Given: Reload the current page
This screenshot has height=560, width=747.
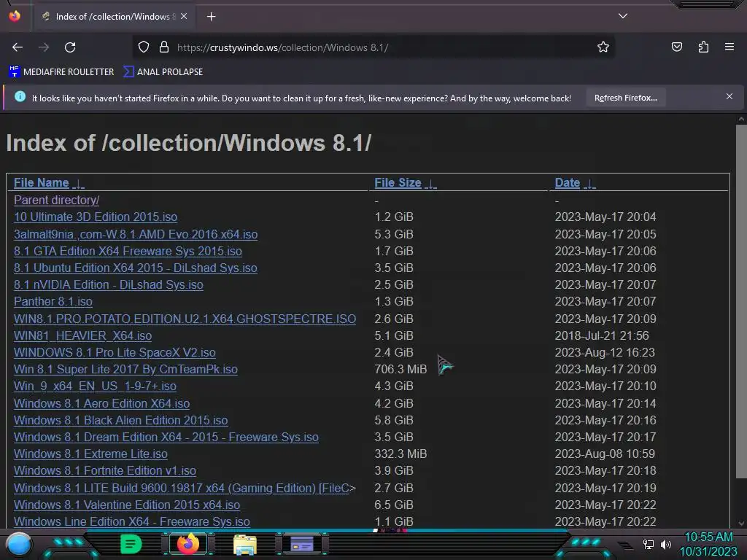Looking at the screenshot, I should click(x=70, y=47).
